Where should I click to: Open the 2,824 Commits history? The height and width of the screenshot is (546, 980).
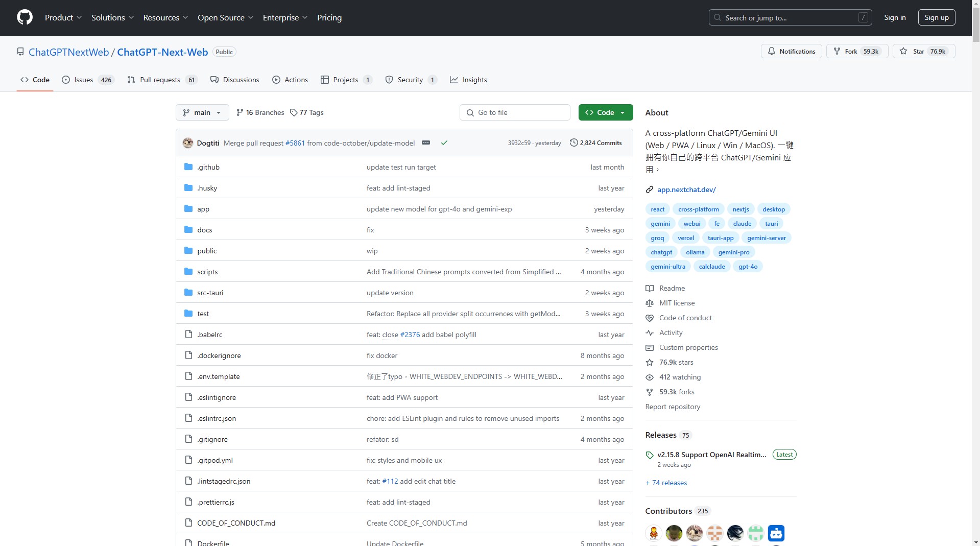click(x=596, y=143)
